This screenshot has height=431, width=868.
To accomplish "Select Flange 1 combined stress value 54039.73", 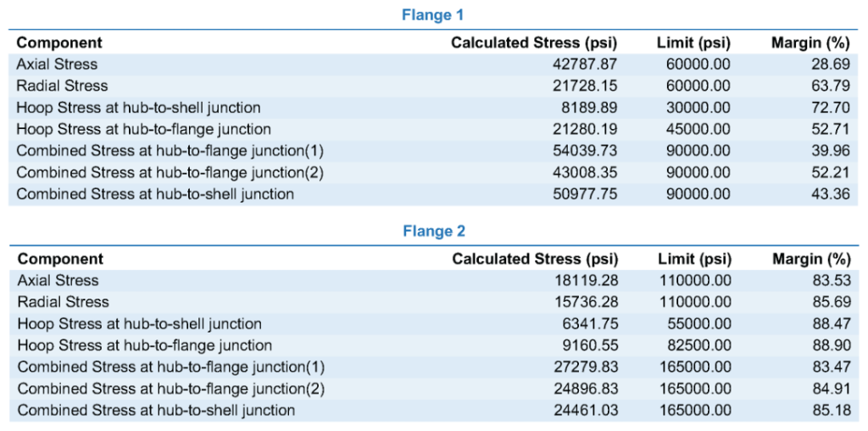I will point(585,151).
